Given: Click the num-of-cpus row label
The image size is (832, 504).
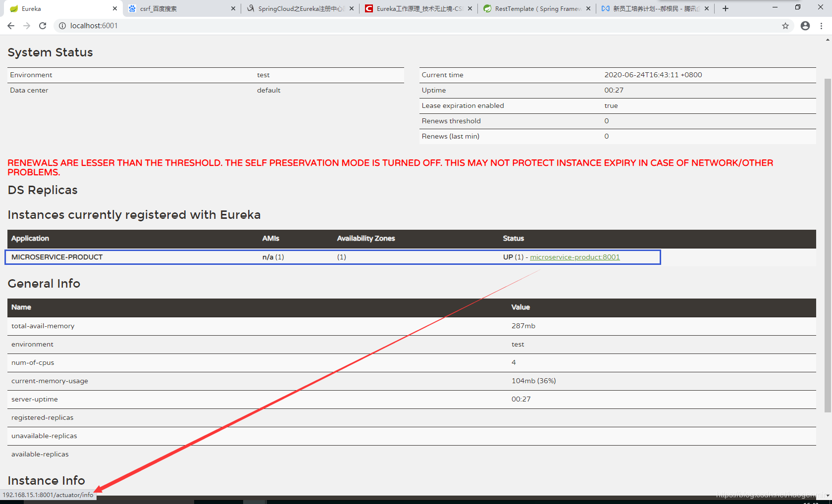Looking at the screenshot, I should 33,362.
